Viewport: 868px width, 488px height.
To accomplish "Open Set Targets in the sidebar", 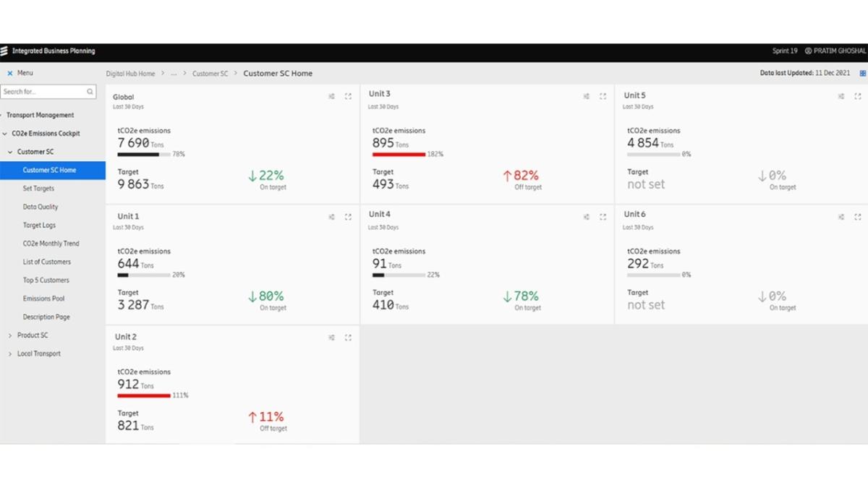I will (38, 189).
